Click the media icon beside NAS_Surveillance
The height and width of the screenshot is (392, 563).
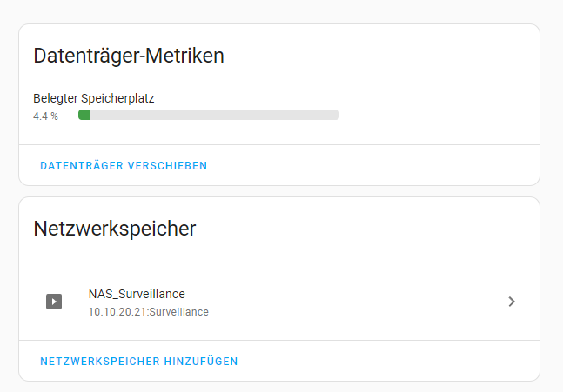coord(54,302)
